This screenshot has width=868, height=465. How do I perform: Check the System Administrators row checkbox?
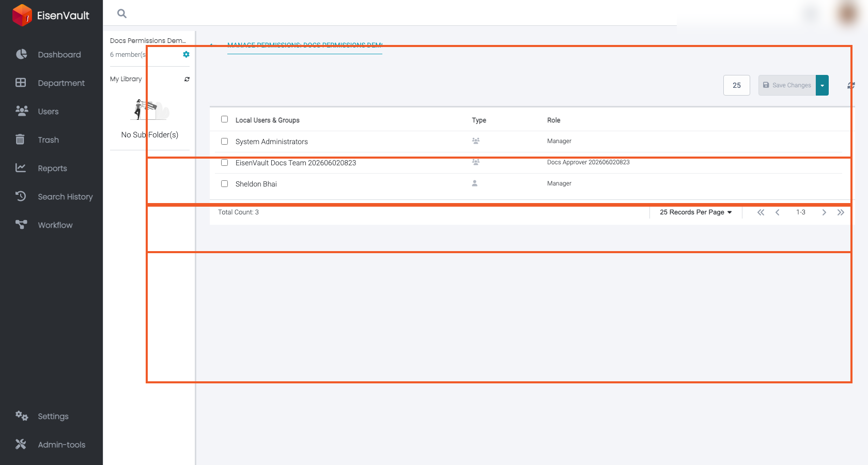tap(224, 141)
